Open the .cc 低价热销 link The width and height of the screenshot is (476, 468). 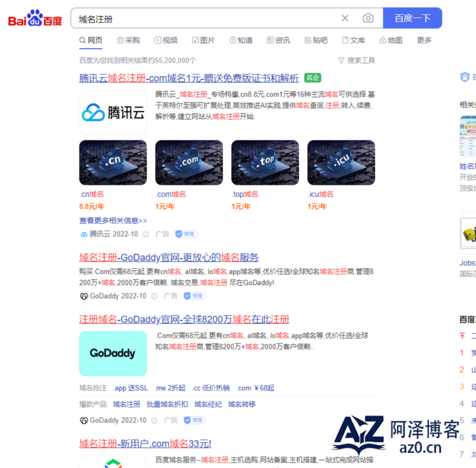click(211, 388)
